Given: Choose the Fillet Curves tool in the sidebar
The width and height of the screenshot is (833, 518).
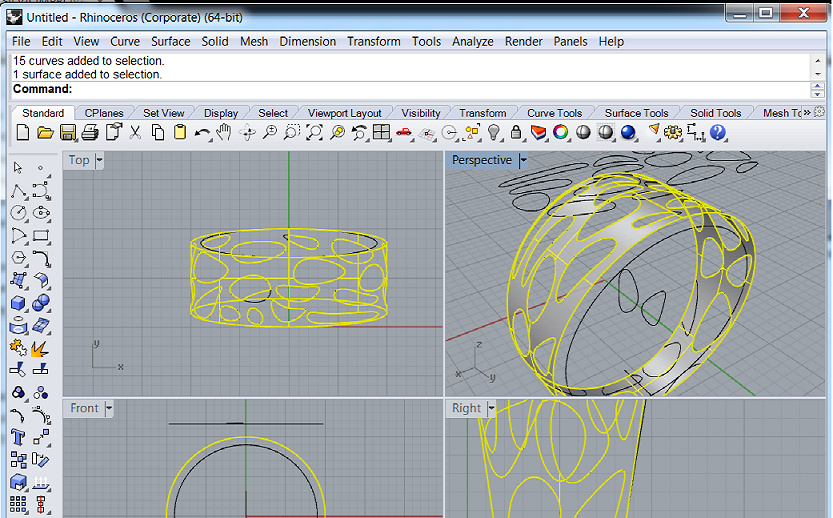Looking at the screenshot, I should pyautogui.click(x=41, y=258).
